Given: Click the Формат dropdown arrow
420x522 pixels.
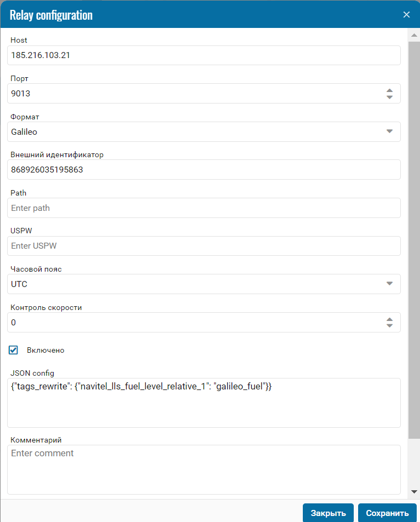Looking at the screenshot, I should (x=389, y=131).
